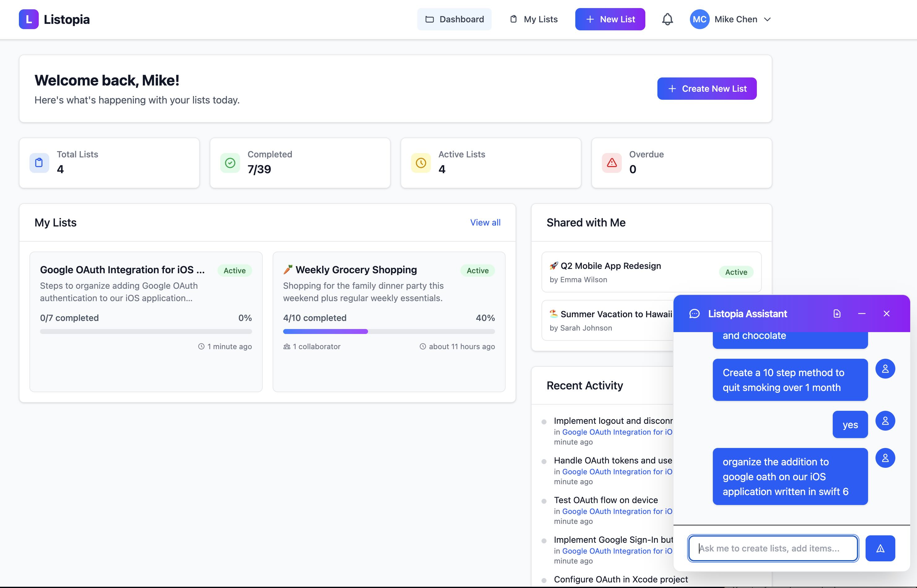Toggle the Active badge on Q2 Mobile App Redesign
917x588 pixels.
click(x=736, y=272)
